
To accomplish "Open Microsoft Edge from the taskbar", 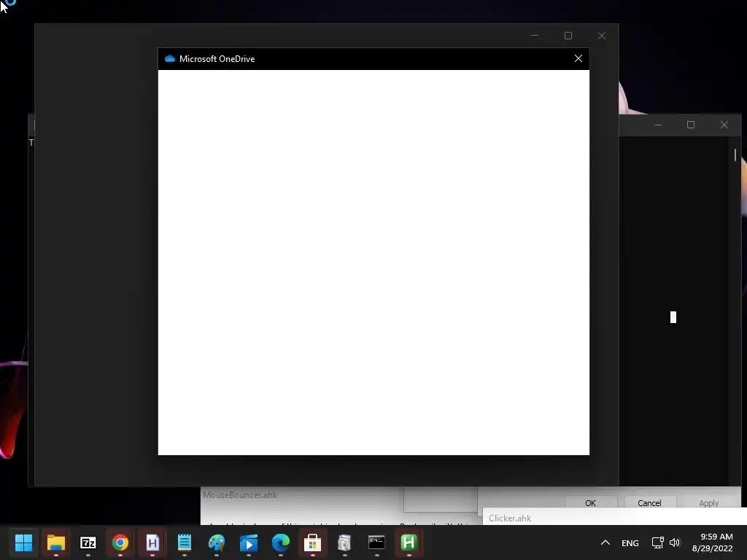I will (x=281, y=542).
